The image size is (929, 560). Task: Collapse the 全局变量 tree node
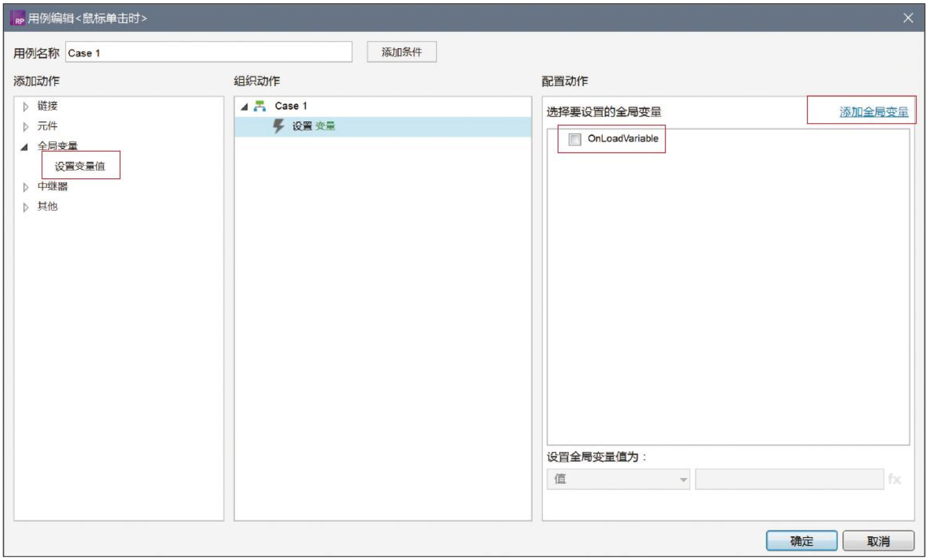[x=25, y=147]
